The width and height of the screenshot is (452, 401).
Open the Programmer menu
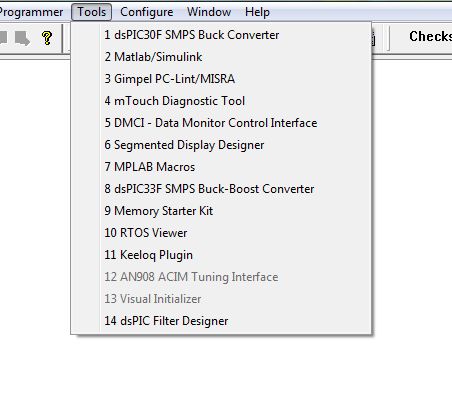[31, 12]
